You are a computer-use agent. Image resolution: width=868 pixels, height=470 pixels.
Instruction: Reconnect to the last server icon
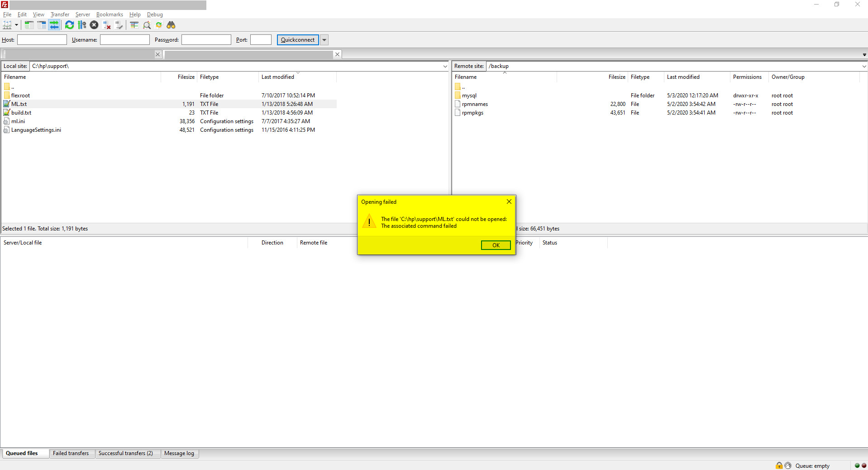pos(119,25)
